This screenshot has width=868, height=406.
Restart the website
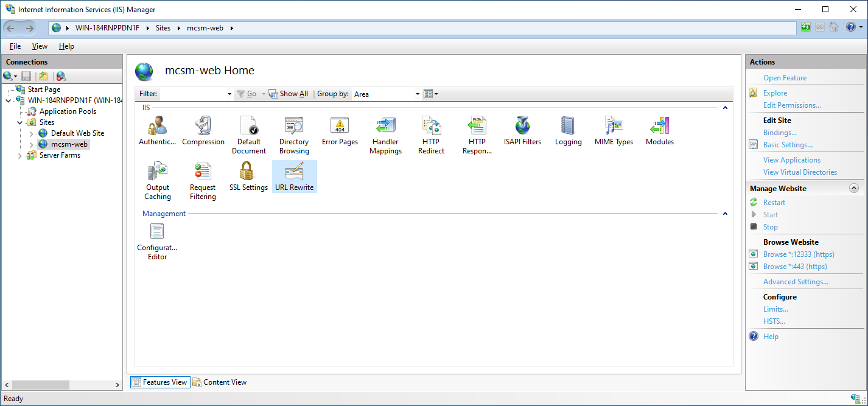pyautogui.click(x=774, y=203)
